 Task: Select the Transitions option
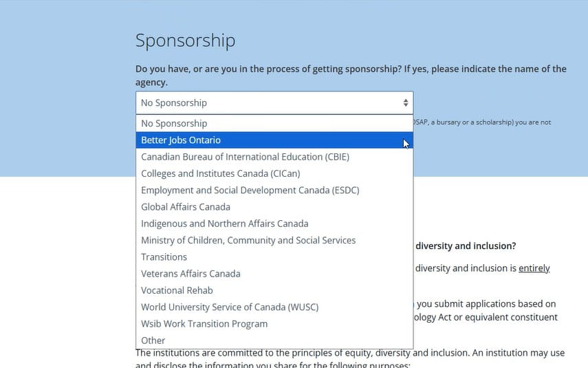click(x=164, y=257)
